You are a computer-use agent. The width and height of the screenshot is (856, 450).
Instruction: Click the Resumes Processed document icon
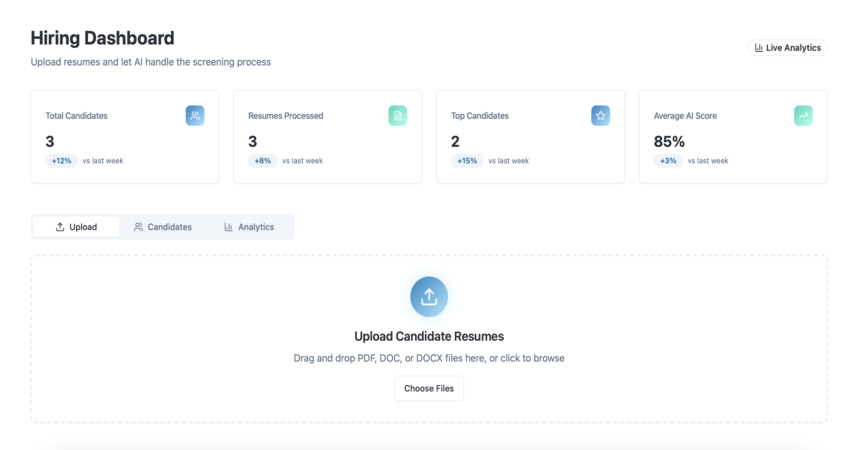click(x=397, y=116)
